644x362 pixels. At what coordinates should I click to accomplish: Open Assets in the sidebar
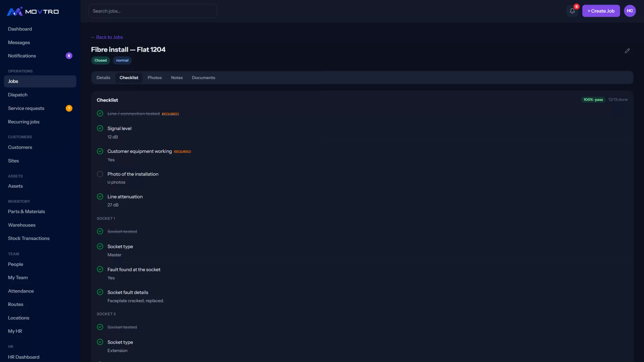40,186
